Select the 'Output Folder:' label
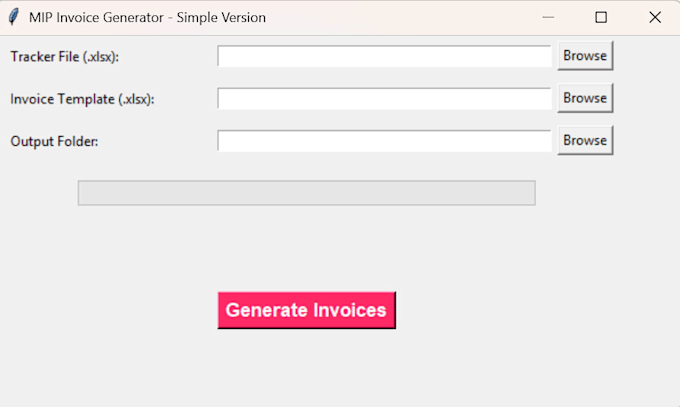The width and height of the screenshot is (680, 407). tap(54, 141)
